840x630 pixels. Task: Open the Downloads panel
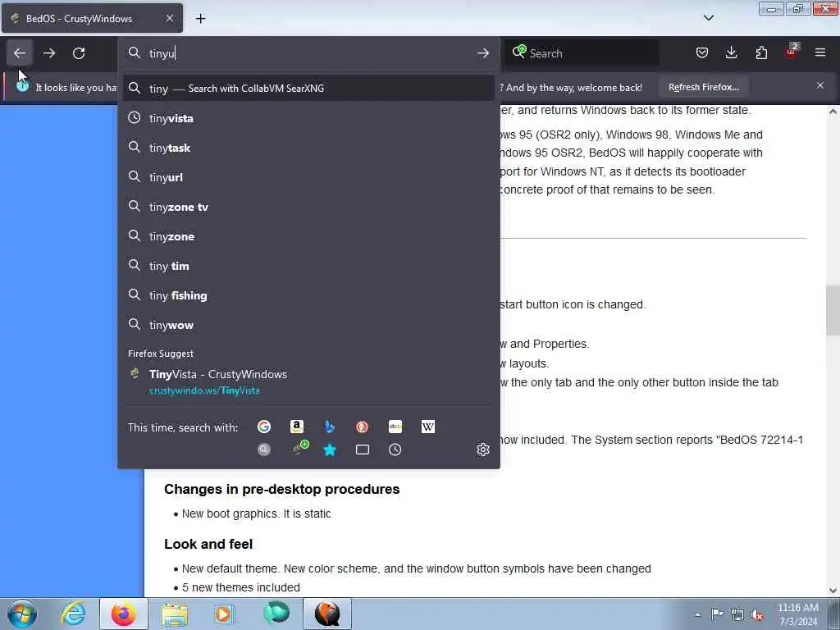731,52
